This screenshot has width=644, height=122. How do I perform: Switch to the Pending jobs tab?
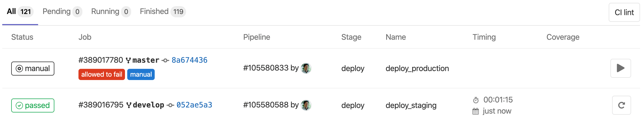[x=62, y=11]
